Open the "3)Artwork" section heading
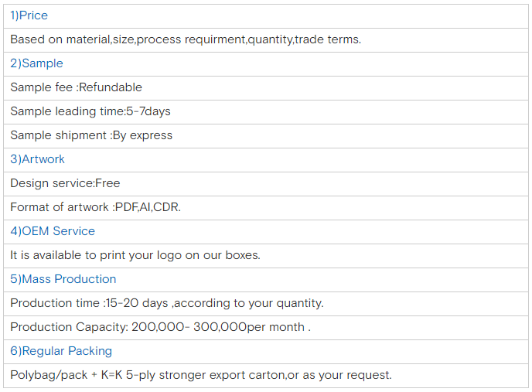 pyautogui.click(x=37, y=159)
